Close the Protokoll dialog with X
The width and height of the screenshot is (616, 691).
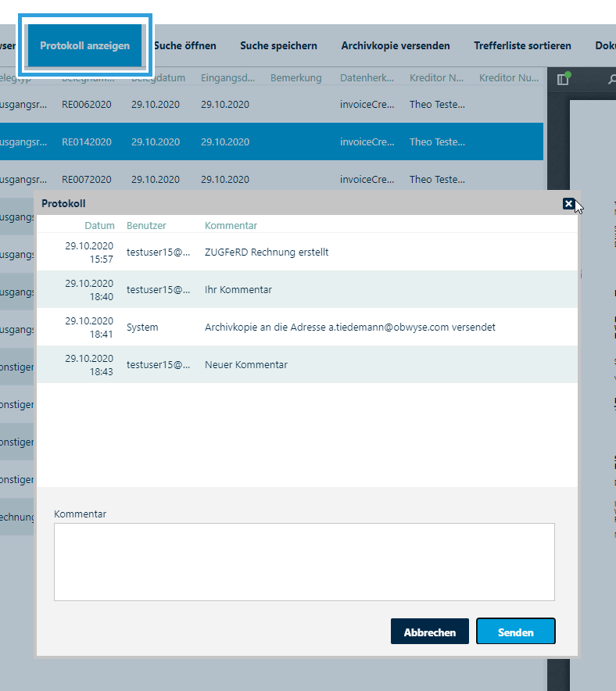(x=568, y=204)
